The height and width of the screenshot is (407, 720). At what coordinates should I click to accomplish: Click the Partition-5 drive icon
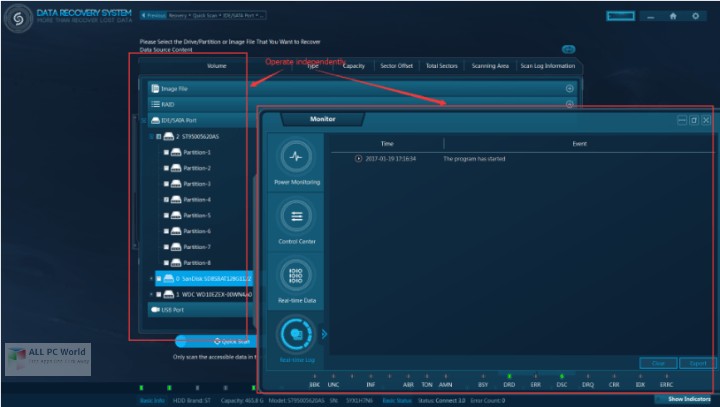[x=176, y=215]
